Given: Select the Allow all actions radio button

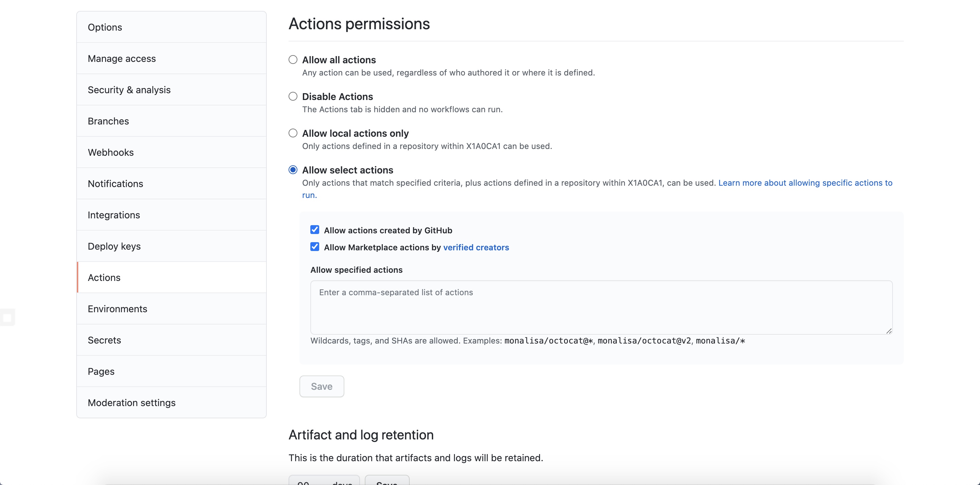Looking at the screenshot, I should (x=293, y=60).
